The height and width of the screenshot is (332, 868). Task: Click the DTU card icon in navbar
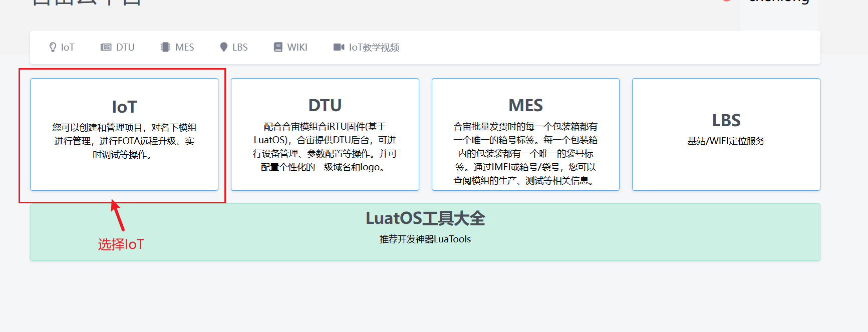(106, 47)
